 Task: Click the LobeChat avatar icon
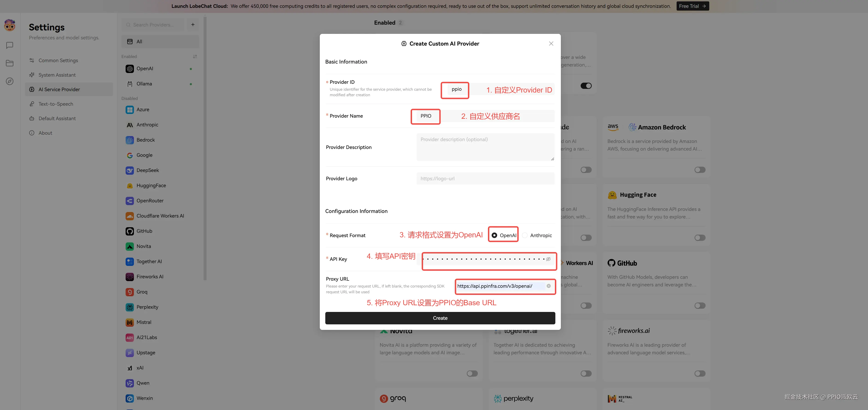coord(10,25)
